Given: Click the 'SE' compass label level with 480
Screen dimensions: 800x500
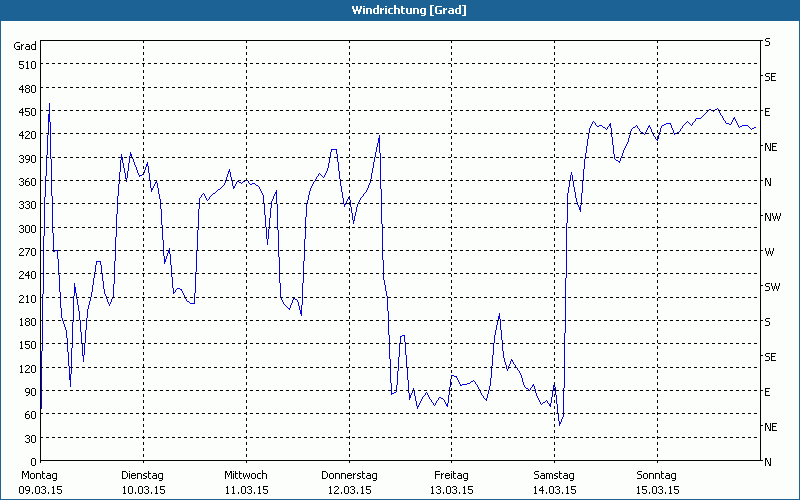Looking at the screenshot, I should (x=770, y=77).
